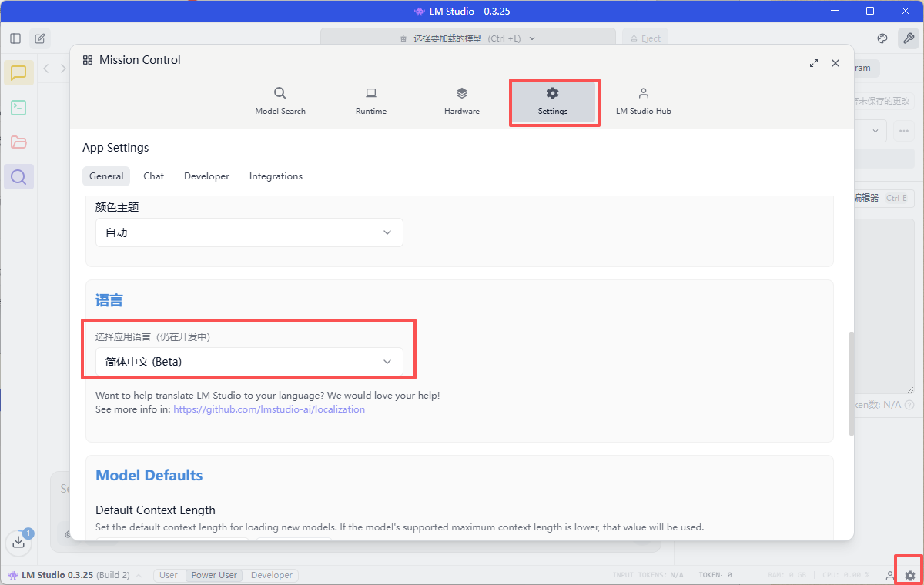Viewport: 924px width, 585px height.
Task: Start a new chat with the pencil icon
Action: pyautogui.click(x=40, y=38)
